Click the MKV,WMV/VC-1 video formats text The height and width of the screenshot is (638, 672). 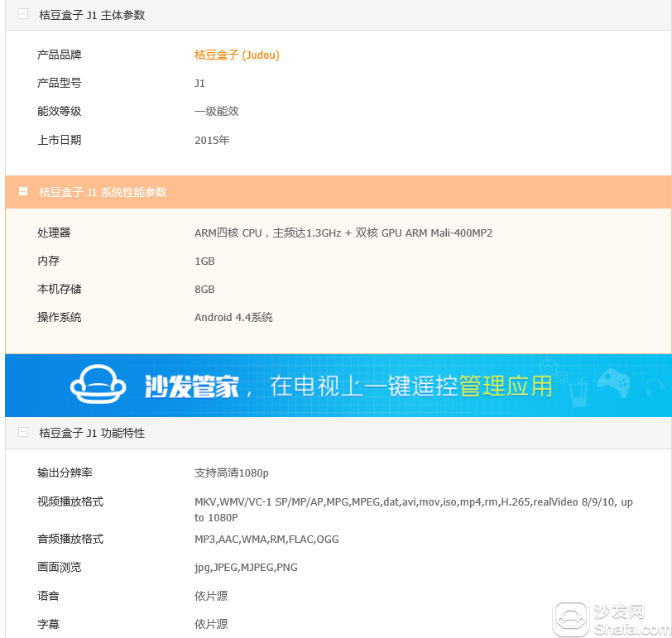pyautogui.click(x=414, y=510)
